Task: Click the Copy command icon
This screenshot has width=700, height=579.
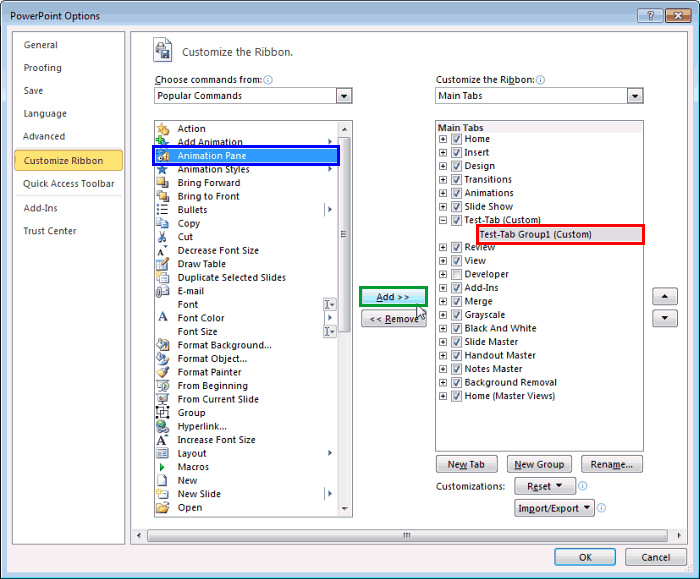Action: point(162,224)
